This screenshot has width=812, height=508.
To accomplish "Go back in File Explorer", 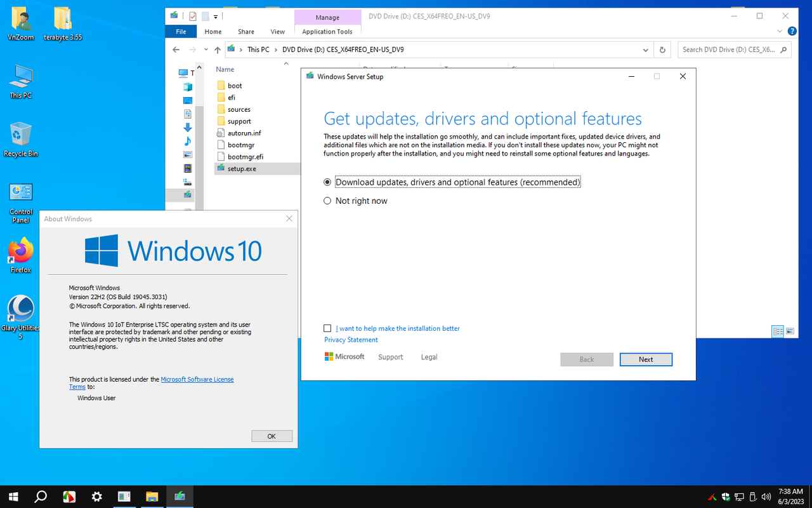I will [x=176, y=50].
